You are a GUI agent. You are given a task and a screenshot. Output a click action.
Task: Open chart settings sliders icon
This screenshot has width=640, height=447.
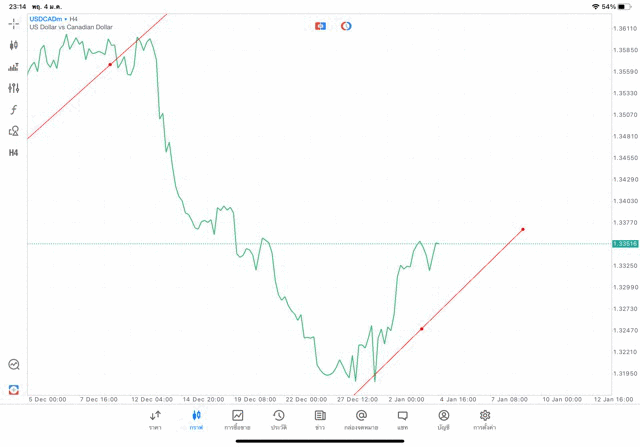(14, 88)
